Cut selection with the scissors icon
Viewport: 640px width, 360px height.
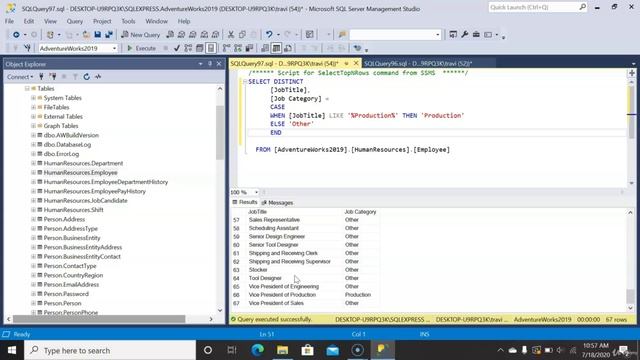231,35
